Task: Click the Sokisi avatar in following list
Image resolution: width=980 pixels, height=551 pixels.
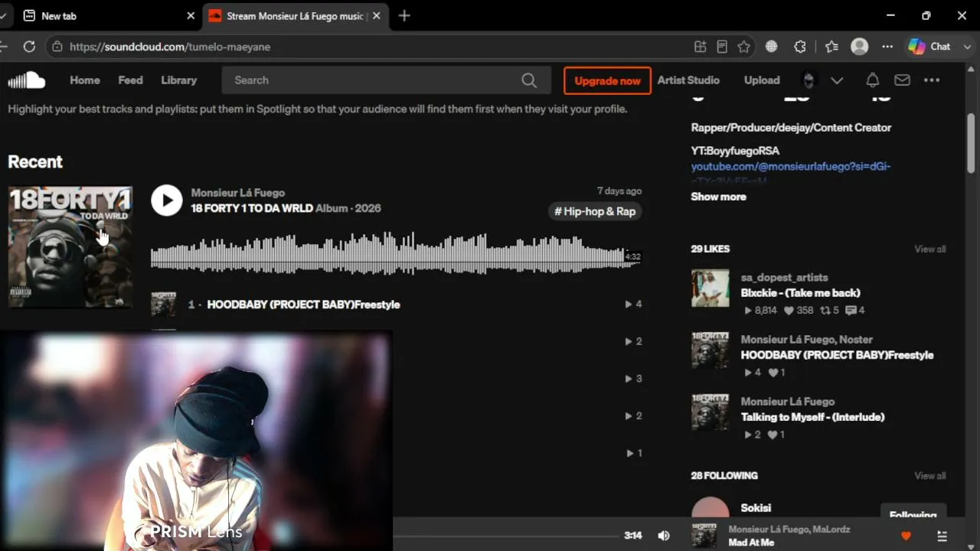Action: coord(710,507)
